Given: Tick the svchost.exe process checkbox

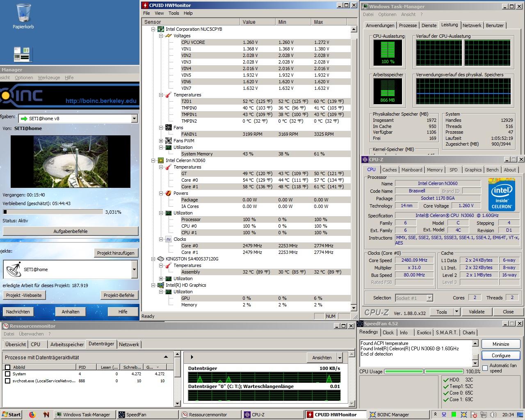Looking at the screenshot, I should (x=7, y=381).
